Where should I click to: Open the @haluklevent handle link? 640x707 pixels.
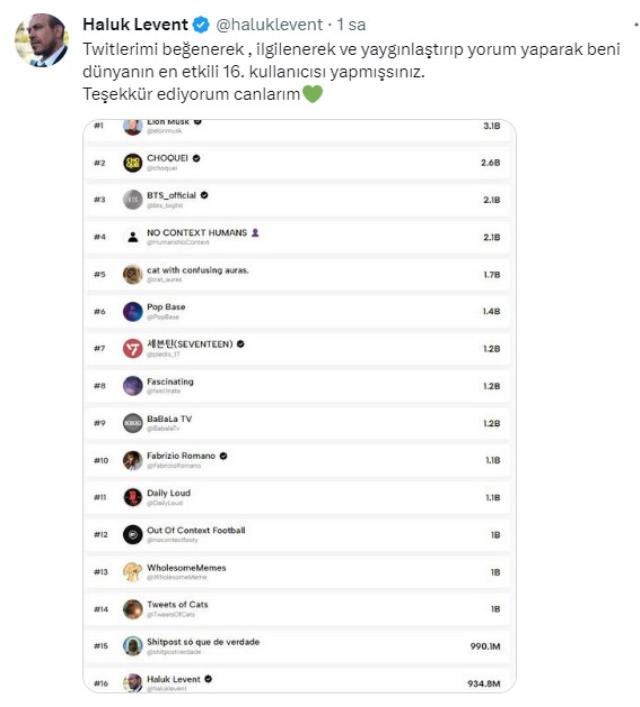pyautogui.click(x=266, y=24)
